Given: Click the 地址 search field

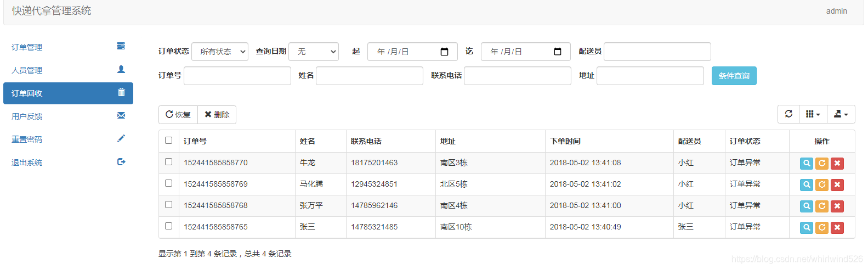Looking at the screenshot, I should click(x=650, y=76).
